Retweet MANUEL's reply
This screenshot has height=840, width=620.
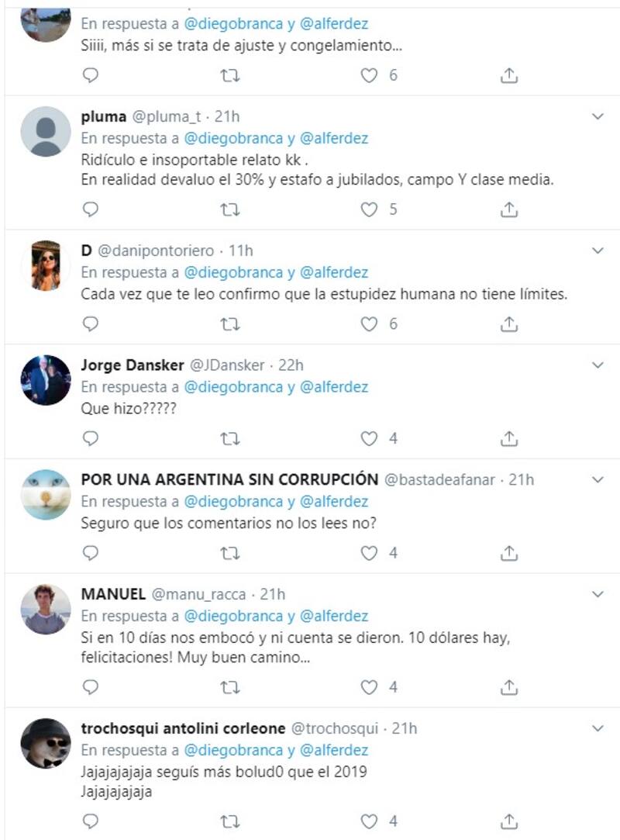[x=229, y=687]
